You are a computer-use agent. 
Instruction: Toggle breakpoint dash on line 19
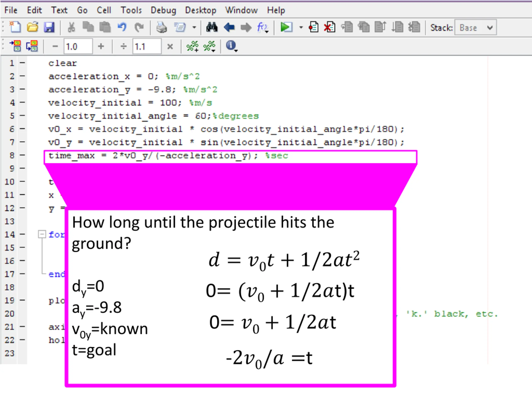click(22, 300)
